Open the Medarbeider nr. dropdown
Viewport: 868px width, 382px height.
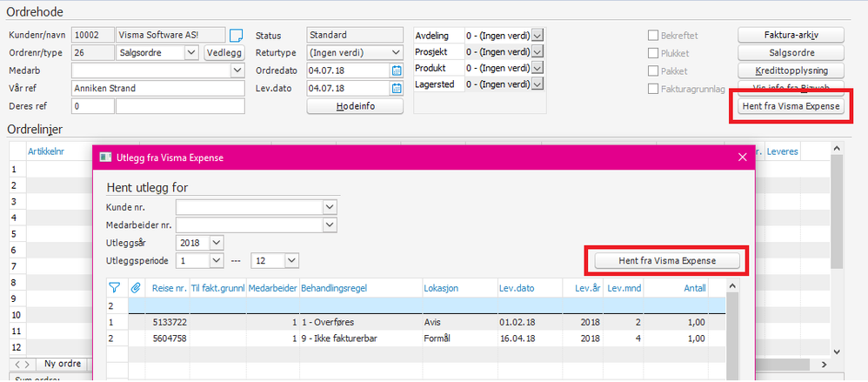(x=330, y=225)
